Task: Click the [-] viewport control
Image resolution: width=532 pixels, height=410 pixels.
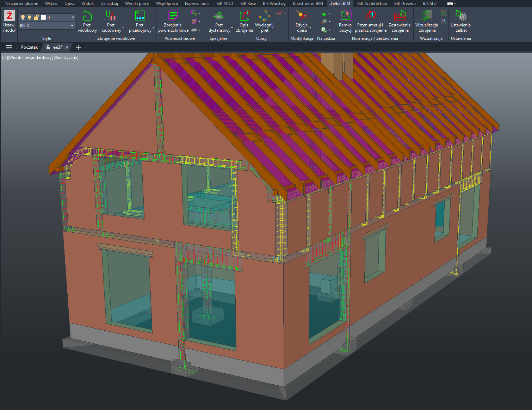Action: (x=5, y=57)
